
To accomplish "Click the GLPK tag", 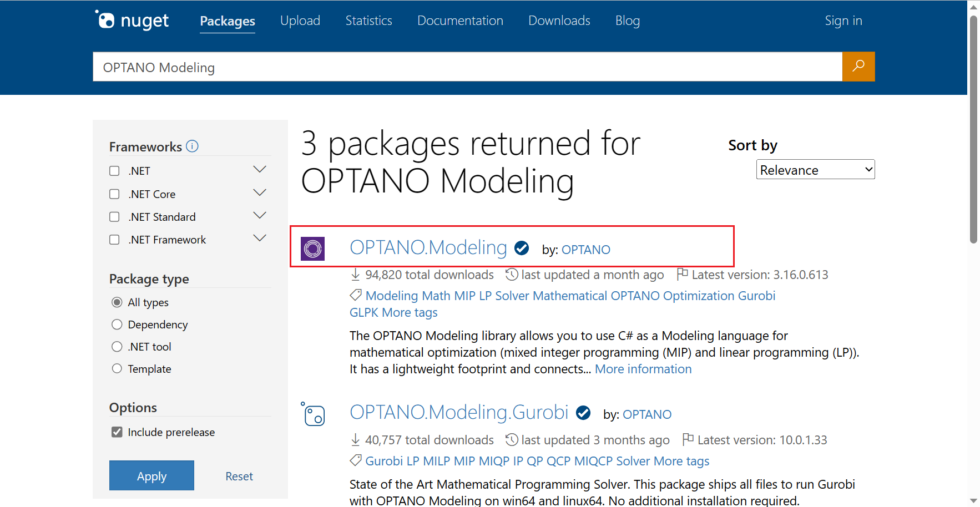I will tap(364, 312).
